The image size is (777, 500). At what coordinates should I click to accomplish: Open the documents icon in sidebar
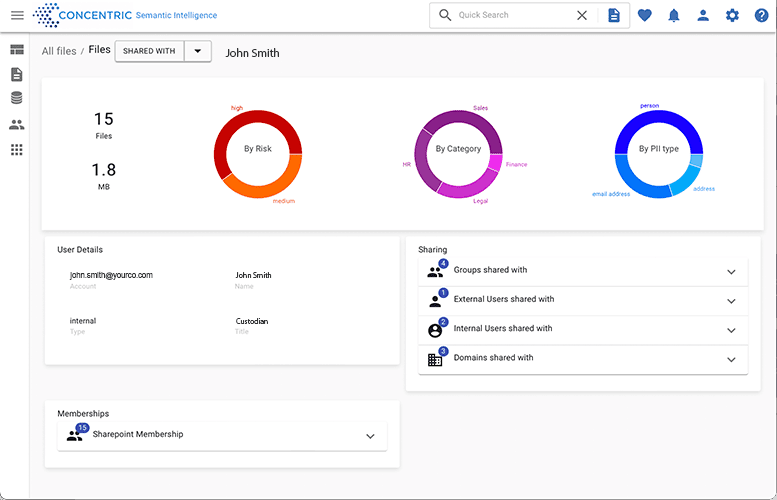(16, 75)
